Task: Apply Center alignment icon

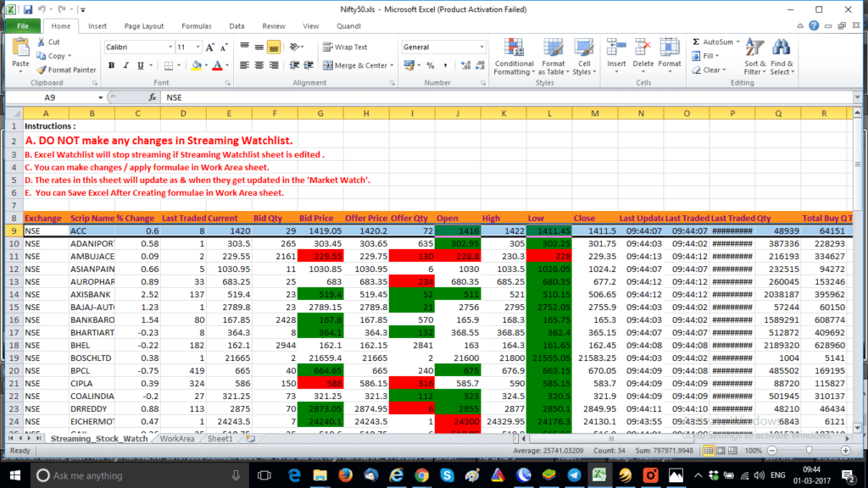Action: coord(259,65)
